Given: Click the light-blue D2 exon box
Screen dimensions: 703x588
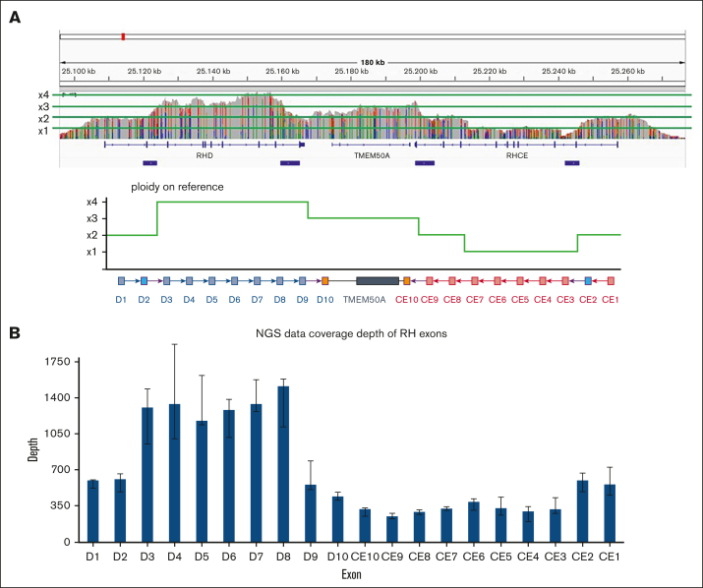Looking at the screenshot, I should point(144,281).
